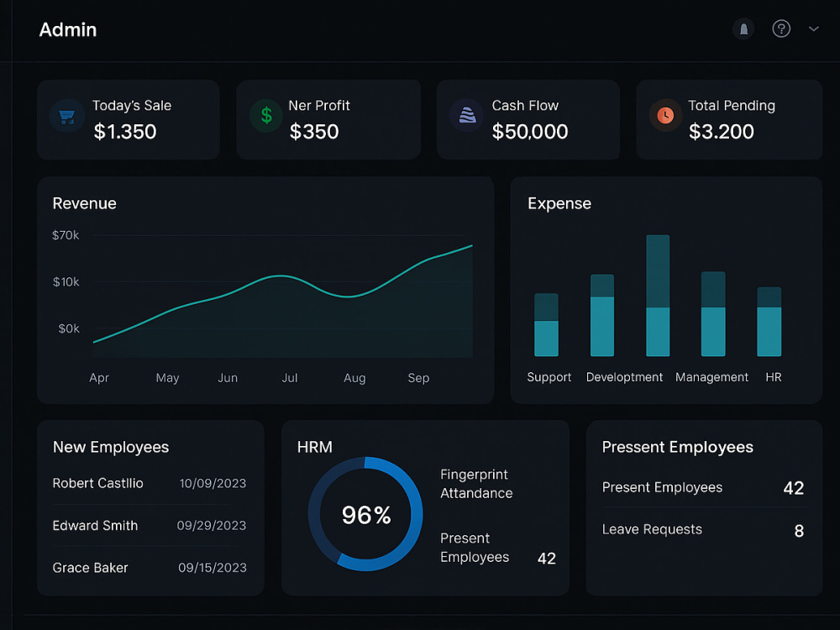Open Edward Smith employee row
This screenshot has height=630, width=840.
click(x=150, y=526)
